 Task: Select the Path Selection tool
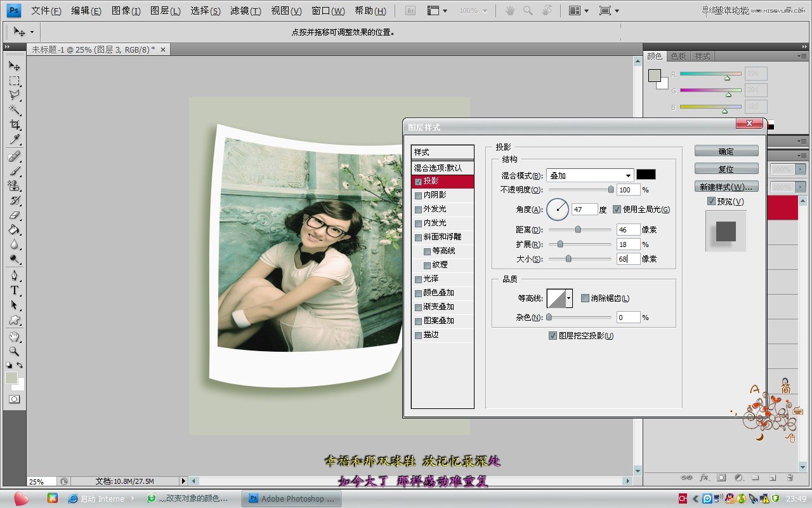click(x=14, y=305)
